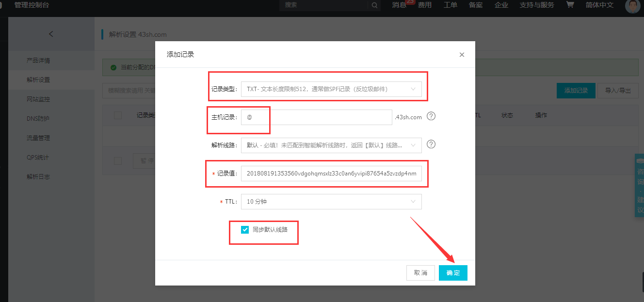Open the 解析线路 dropdown
The height and width of the screenshot is (302, 644).
[x=331, y=145]
